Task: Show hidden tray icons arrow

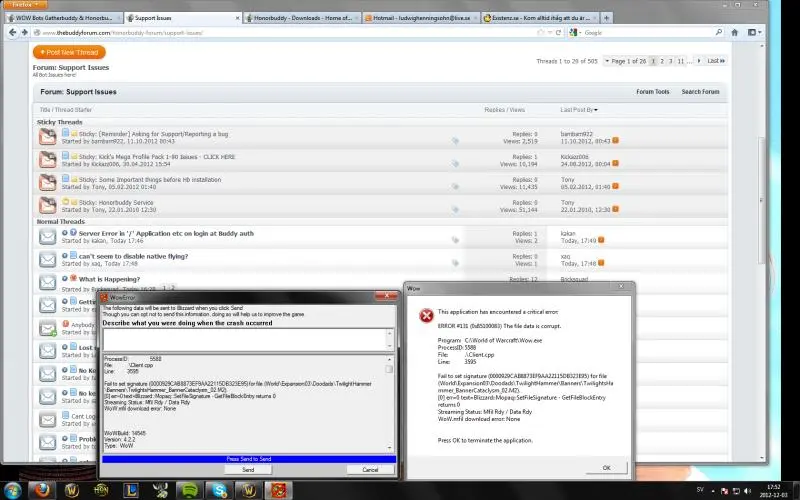Action: point(713,491)
